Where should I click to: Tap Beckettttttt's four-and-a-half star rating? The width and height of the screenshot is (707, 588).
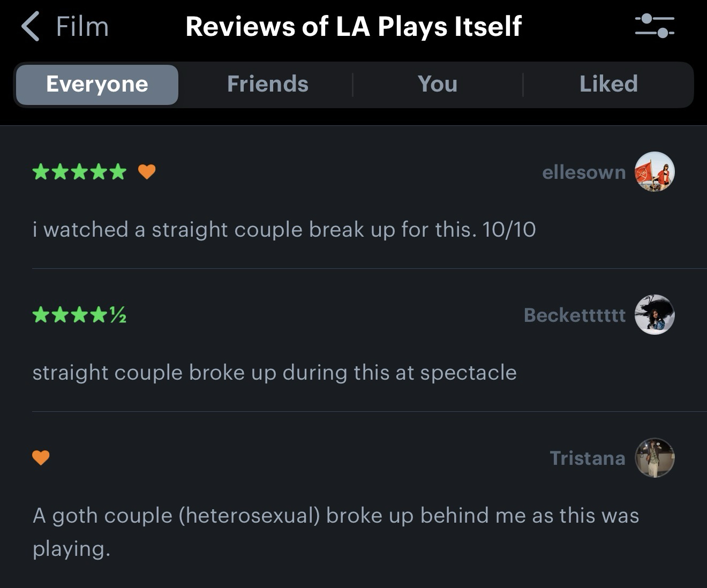click(x=79, y=315)
